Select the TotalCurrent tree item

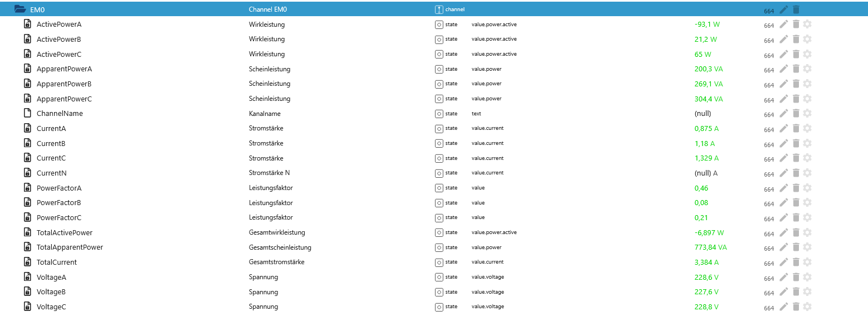tap(56, 262)
